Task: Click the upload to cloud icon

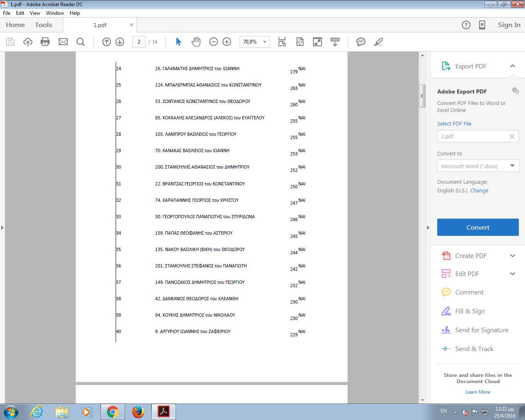Action: point(28,42)
